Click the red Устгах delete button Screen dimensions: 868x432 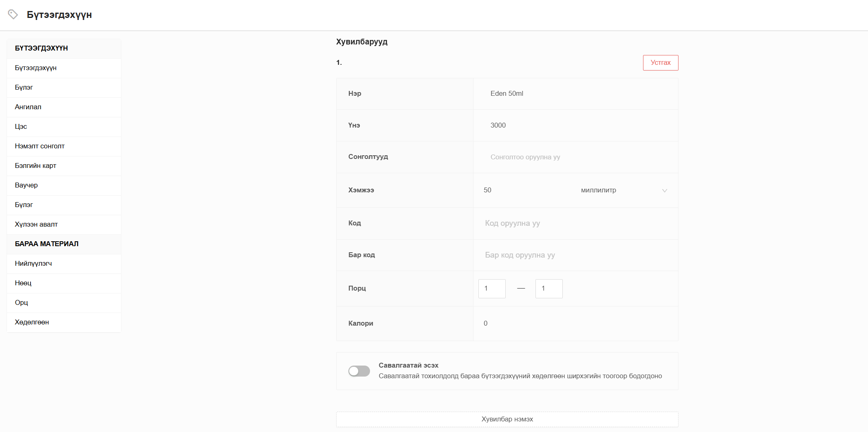pyautogui.click(x=660, y=63)
